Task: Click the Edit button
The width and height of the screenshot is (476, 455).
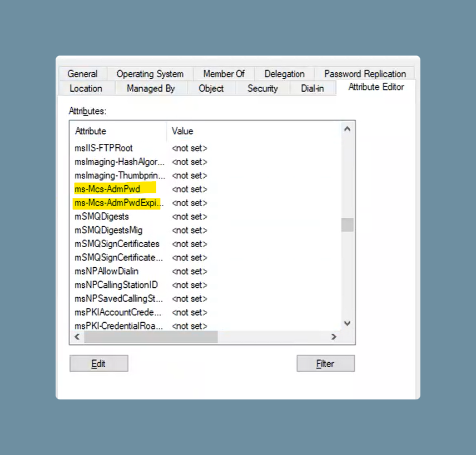Action: tap(98, 363)
